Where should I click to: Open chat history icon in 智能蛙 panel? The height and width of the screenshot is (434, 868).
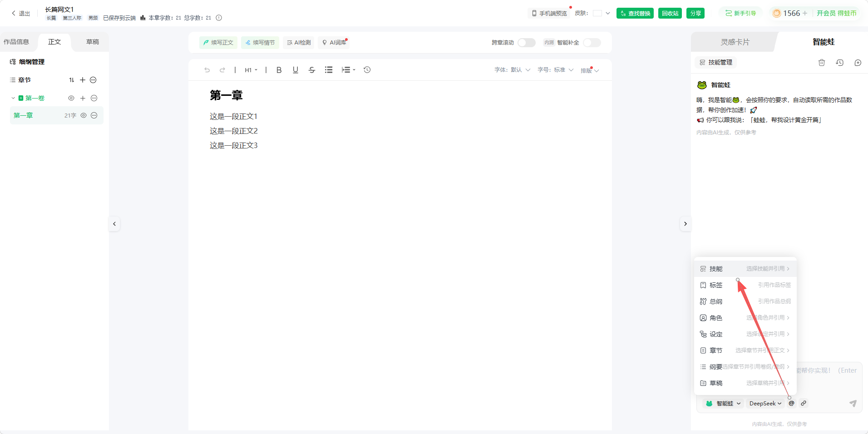click(x=840, y=63)
